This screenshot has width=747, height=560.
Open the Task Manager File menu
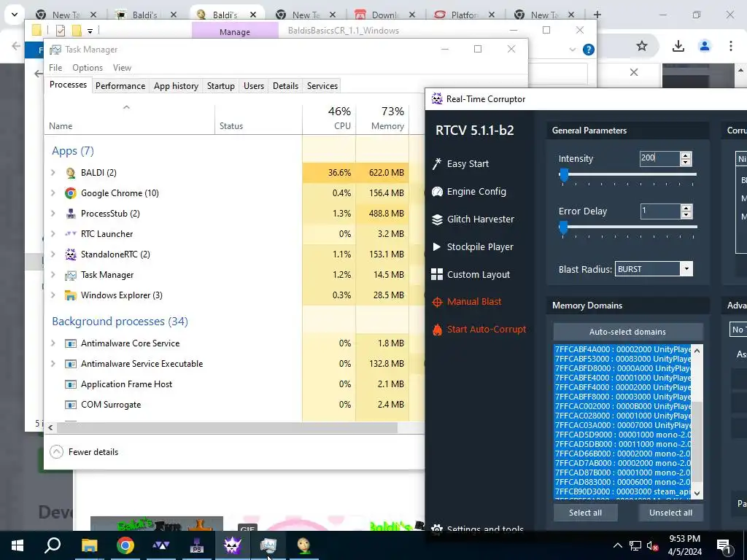point(55,68)
